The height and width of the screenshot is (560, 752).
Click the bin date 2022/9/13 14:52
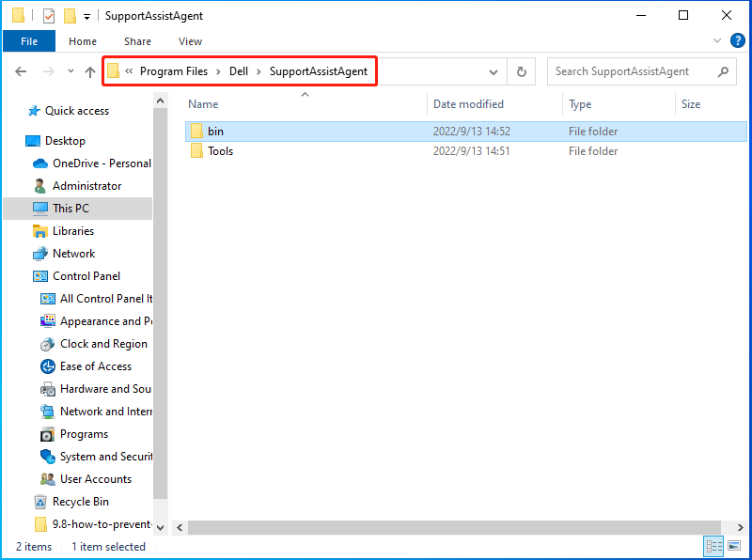472,132
